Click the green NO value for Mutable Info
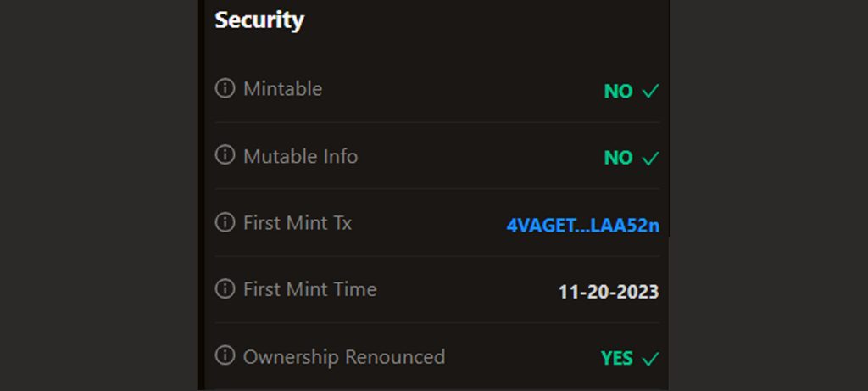 pos(618,159)
